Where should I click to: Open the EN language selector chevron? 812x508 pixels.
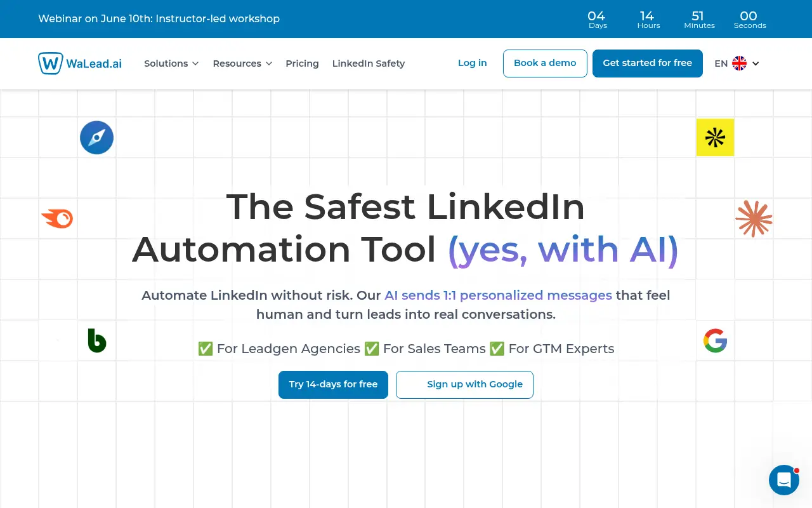[756, 63]
